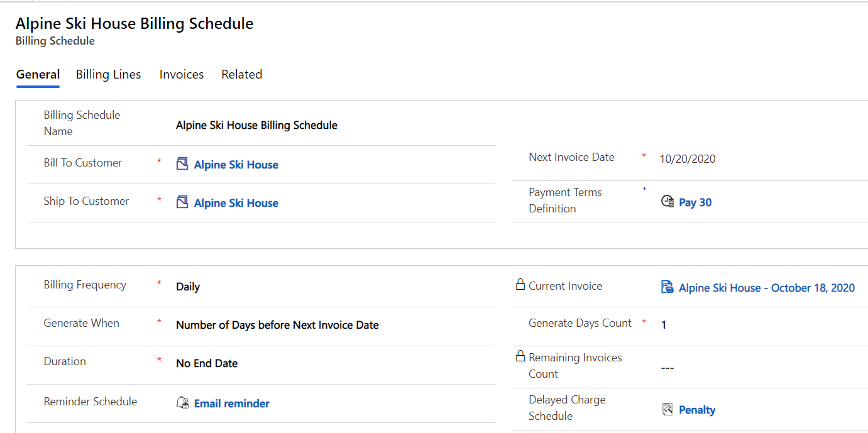
Task: Click the Duration label
Action: coord(65,361)
